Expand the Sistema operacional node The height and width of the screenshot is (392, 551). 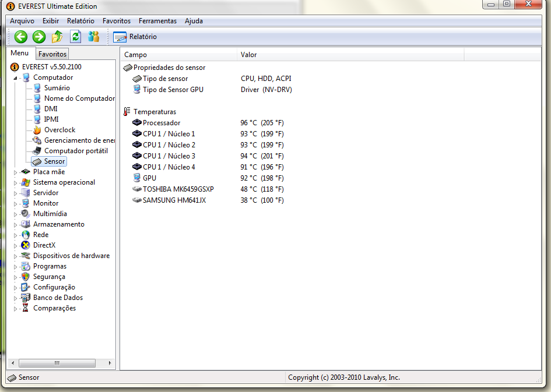pos(16,183)
